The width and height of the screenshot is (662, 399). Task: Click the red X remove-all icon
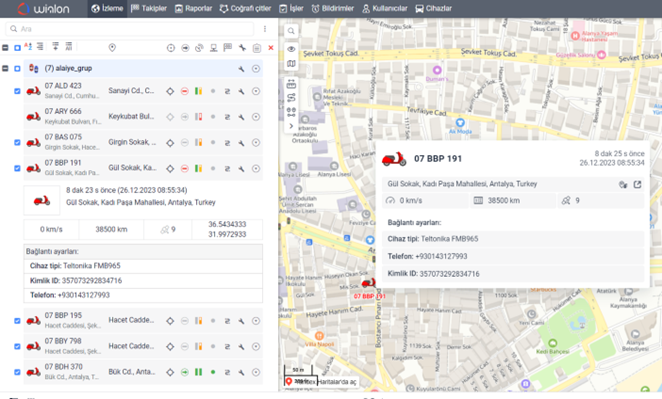[x=271, y=48]
